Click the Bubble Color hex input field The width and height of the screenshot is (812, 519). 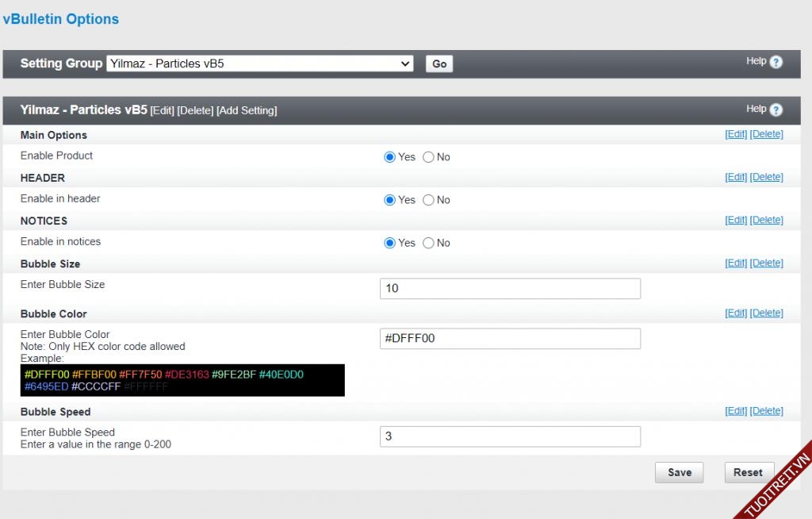pos(510,339)
